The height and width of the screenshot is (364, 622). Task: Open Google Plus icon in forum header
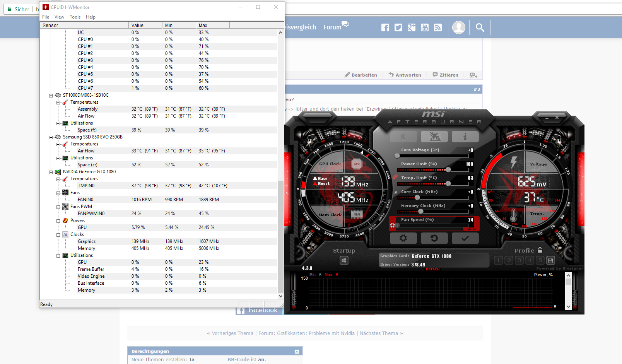tap(412, 27)
